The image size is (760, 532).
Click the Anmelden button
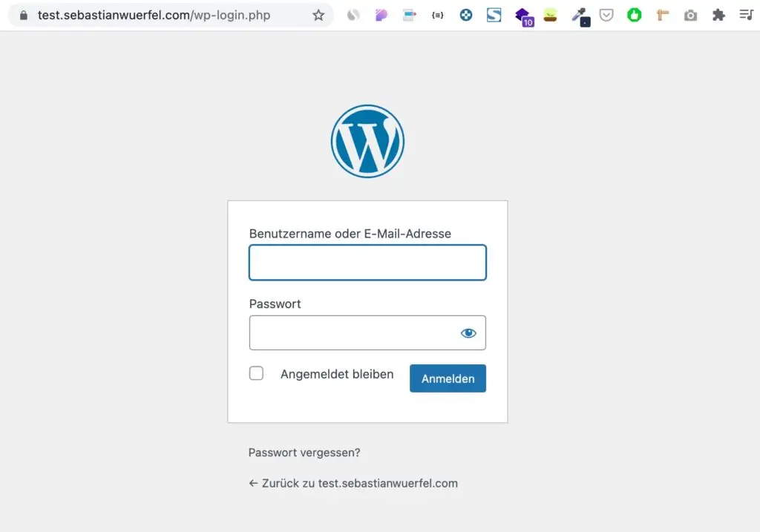click(448, 378)
